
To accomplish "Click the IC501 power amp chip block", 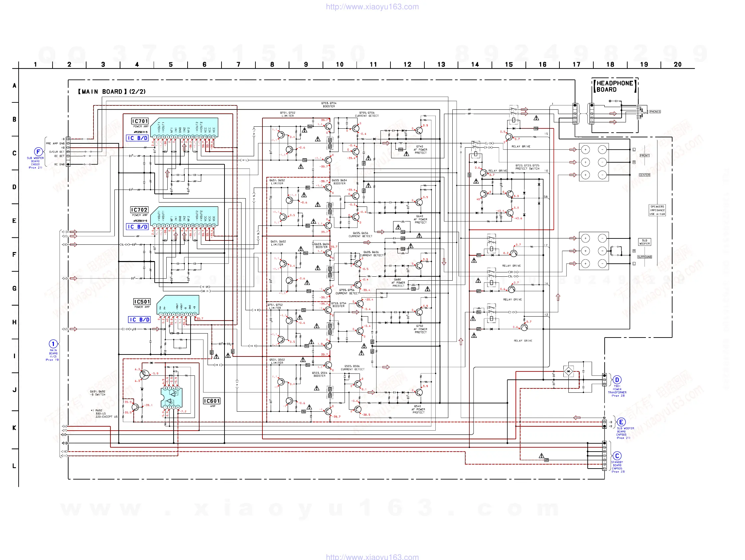I will tap(178, 304).
